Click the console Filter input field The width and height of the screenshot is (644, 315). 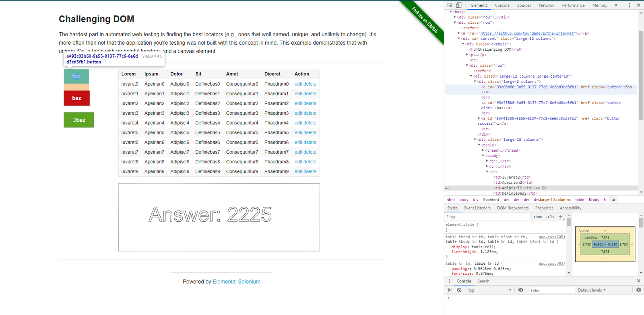551,290
